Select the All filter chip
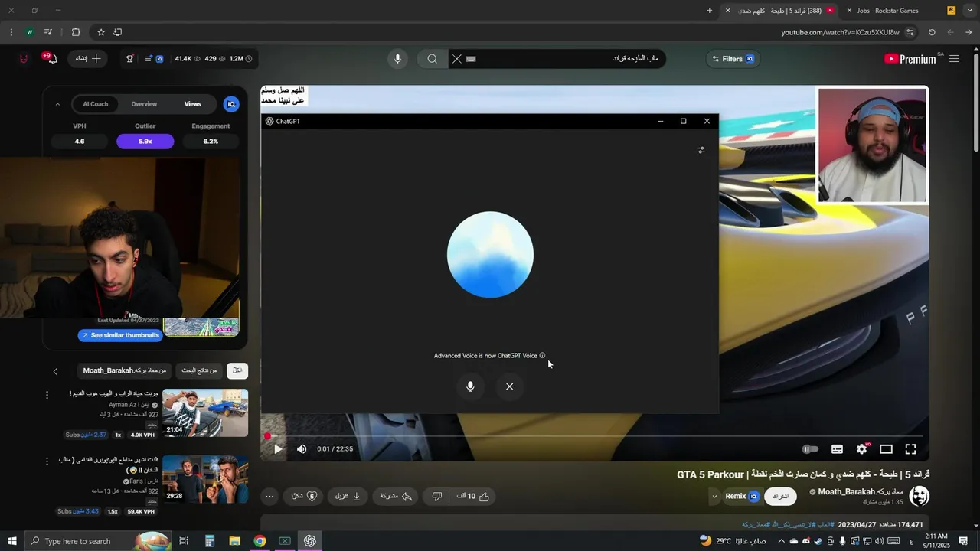The image size is (980, 551). point(237,370)
